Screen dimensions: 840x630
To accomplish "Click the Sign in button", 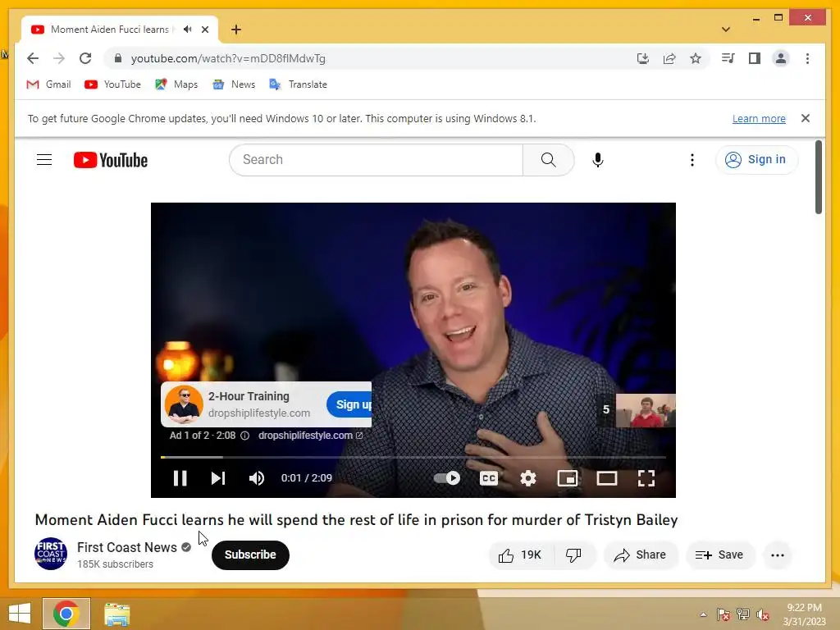I will point(756,160).
